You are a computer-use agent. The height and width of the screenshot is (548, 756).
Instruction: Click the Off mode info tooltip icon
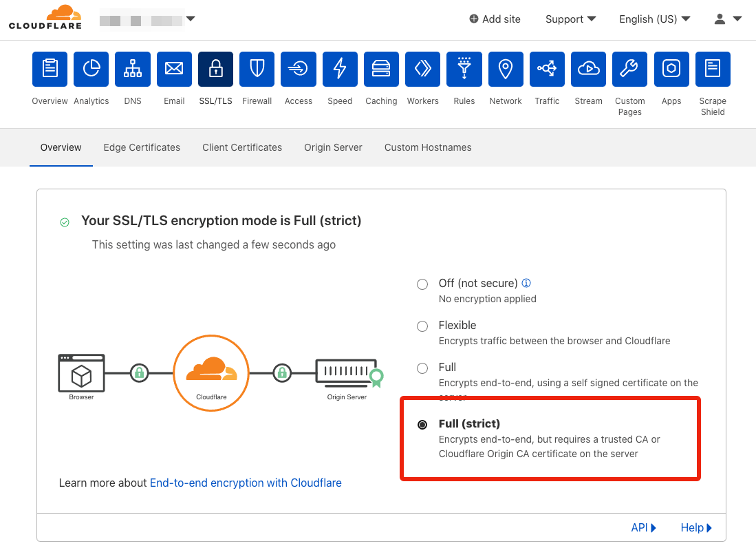tap(526, 283)
